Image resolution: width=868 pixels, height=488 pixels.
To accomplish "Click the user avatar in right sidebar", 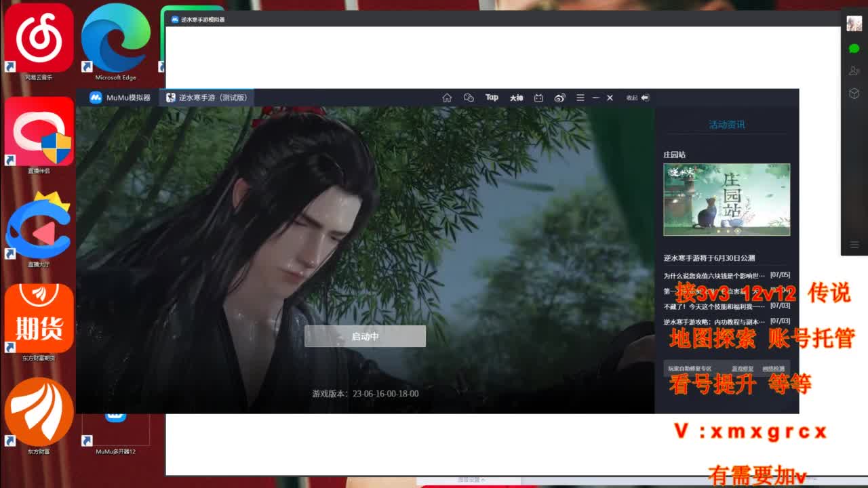I will coord(854,23).
